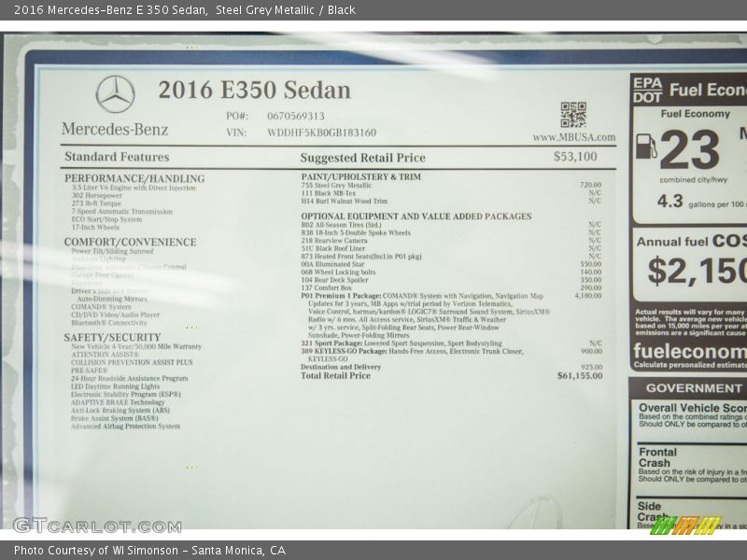This screenshot has height=560, width=747.
Task: Select the VIN WDDHF5KB0GB183160
Action: pyautogui.click(x=321, y=133)
